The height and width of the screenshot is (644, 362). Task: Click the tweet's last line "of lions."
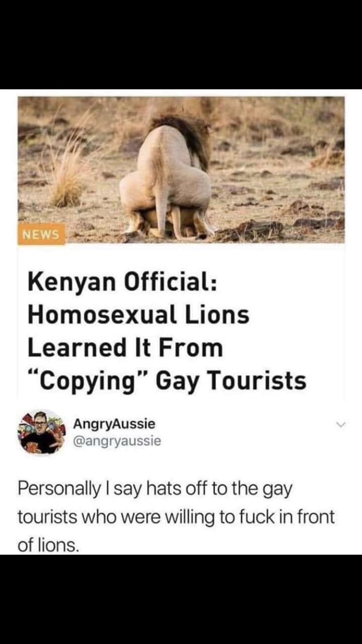48,546
